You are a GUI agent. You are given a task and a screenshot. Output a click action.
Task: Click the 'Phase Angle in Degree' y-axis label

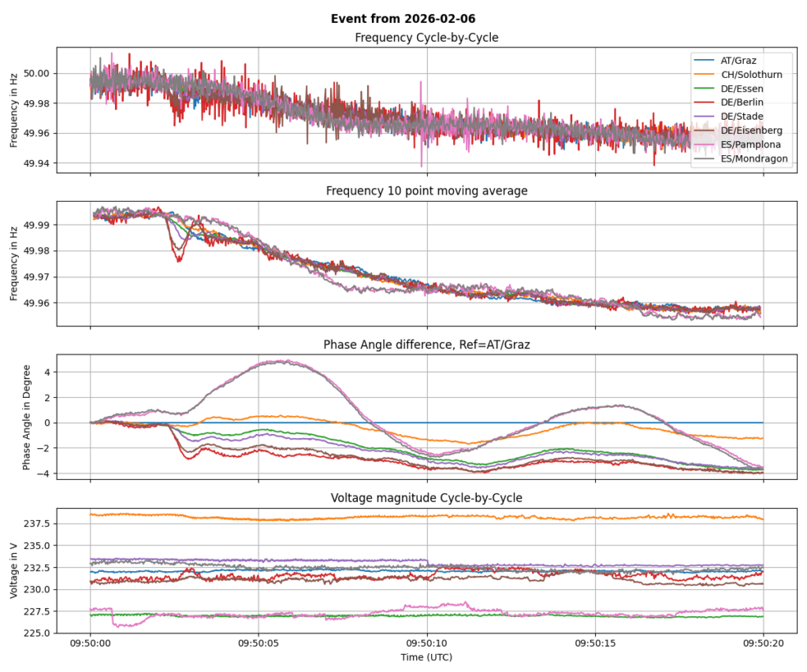pos(28,417)
